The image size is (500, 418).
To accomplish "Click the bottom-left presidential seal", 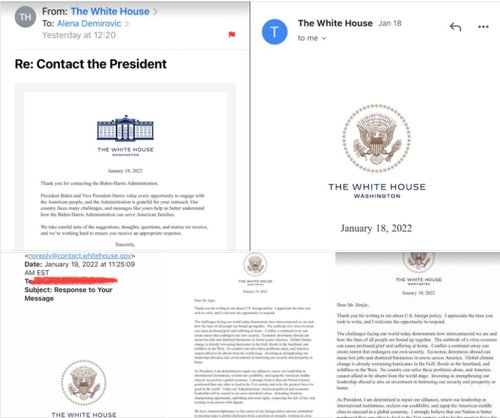I will click(84, 383).
